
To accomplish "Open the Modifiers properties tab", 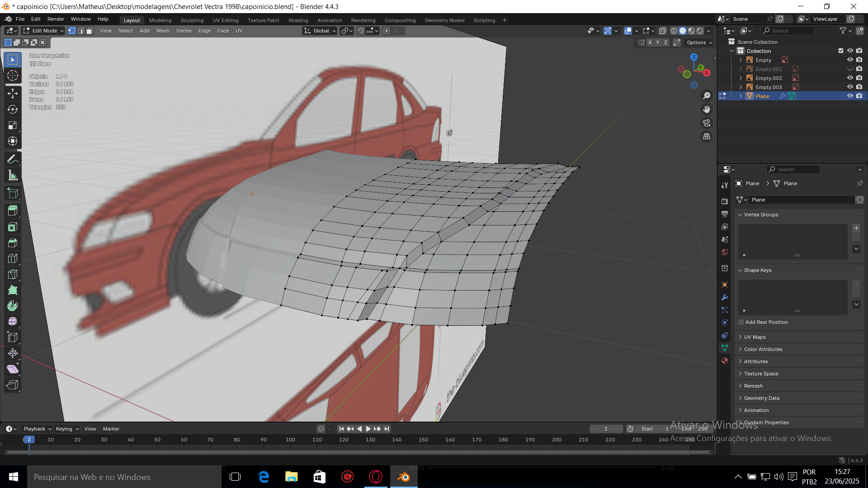I will (725, 297).
